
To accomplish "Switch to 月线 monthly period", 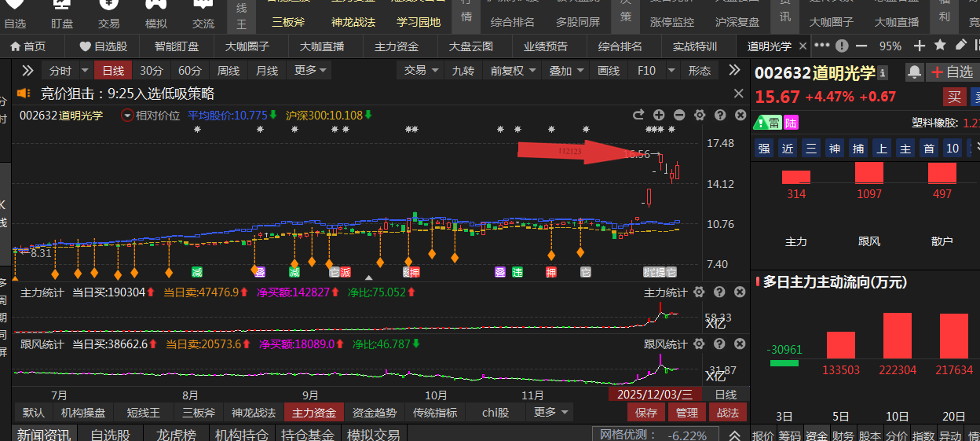I will click(267, 71).
